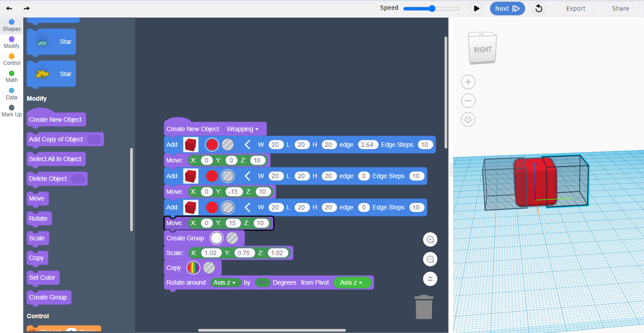Image resolution: width=644 pixels, height=333 pixels.
Task: Pick the yellow Star shape block
Action: (51, 74)
